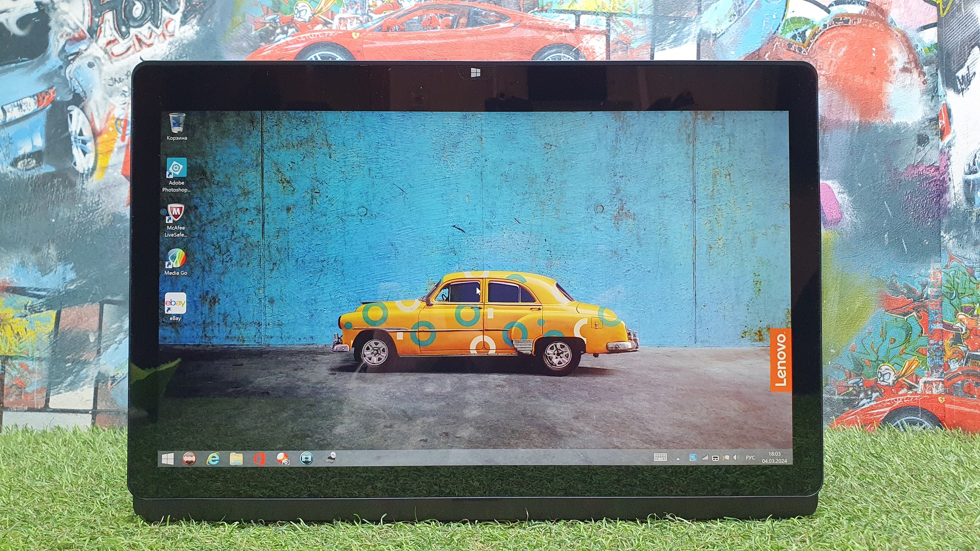Launch Microsoft Office from the taskbar

259,459
